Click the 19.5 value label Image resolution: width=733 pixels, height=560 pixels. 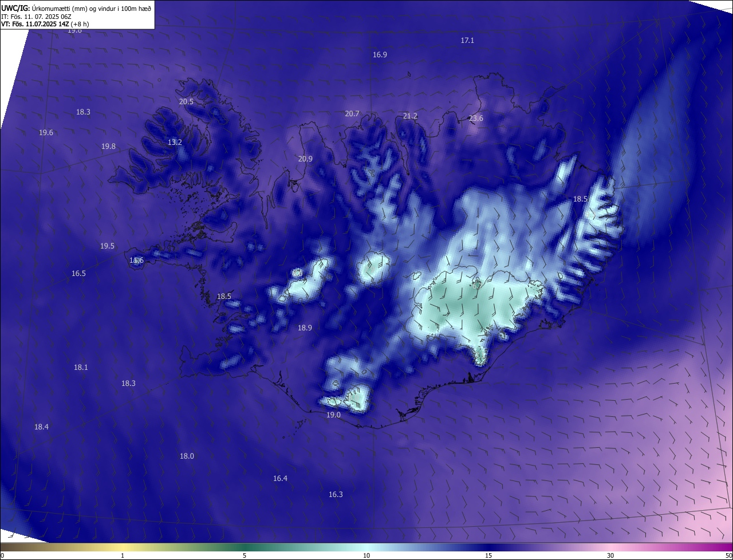107,246
